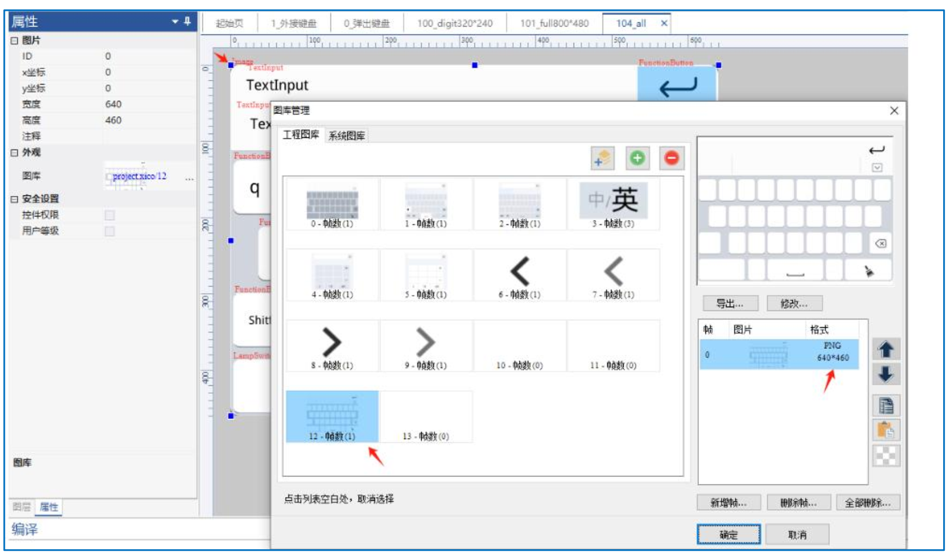Move frame up with blue arrow
The width and height of the screenshot is (948, 560).
pyautogui.click(x=886, y=349)
